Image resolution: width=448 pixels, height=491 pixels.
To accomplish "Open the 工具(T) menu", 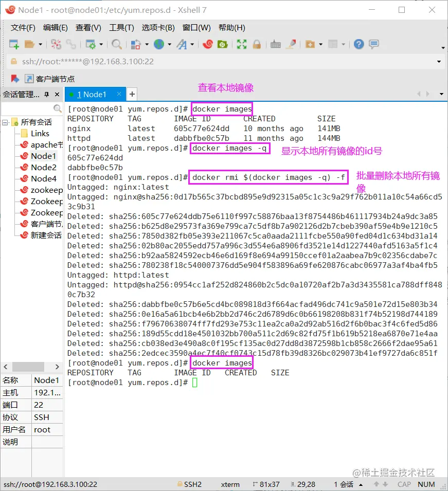I will pos(121,28).
